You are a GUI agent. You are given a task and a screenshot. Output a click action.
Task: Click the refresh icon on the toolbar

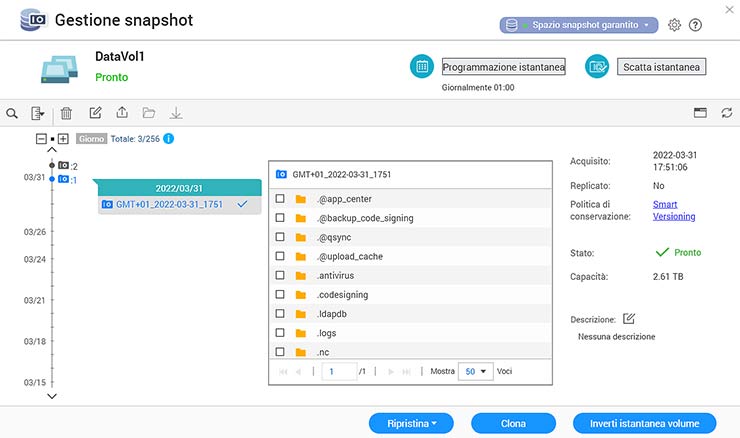click(x=726, y=114)
